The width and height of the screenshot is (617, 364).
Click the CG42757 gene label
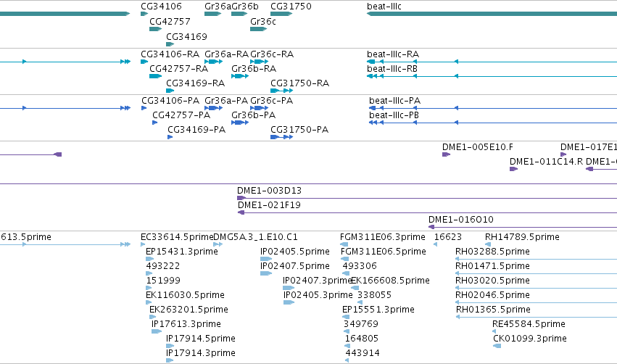click(x=170, y=21)
